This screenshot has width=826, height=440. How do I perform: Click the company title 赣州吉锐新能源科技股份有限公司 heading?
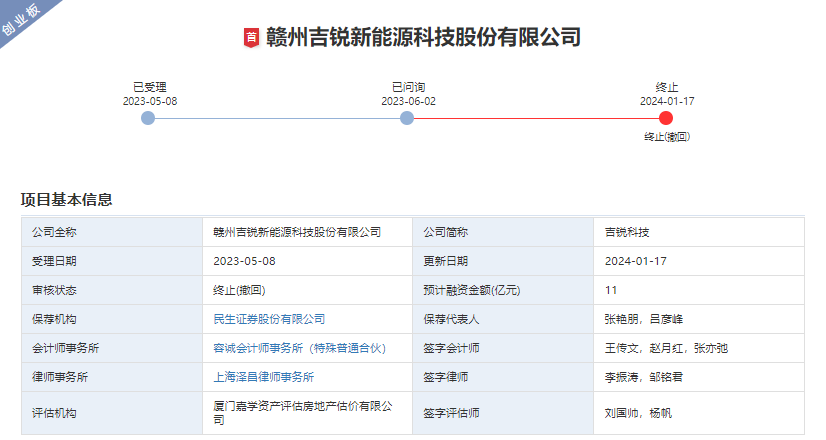click(x=423, y=37)
